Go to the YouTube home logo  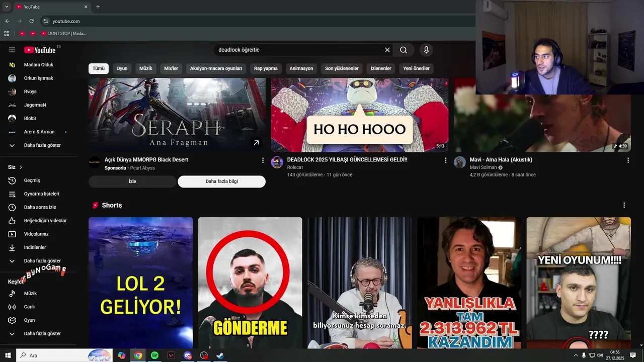click(x=40, y=50)
